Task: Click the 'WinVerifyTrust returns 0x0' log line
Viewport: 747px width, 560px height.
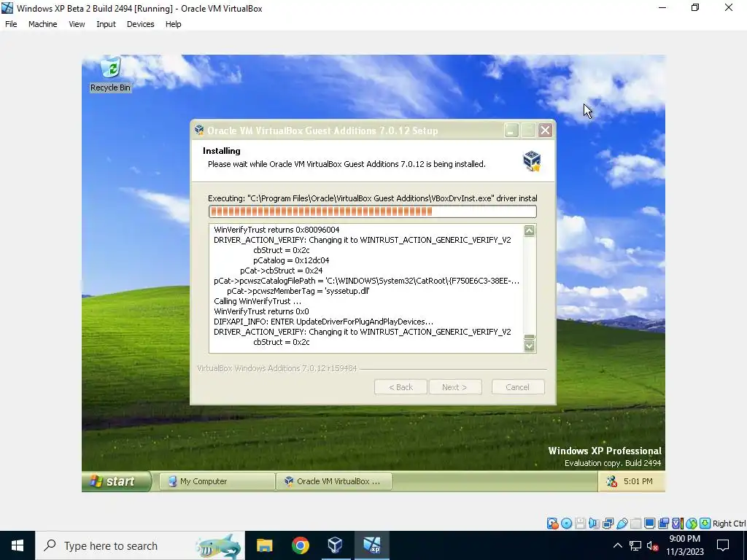Action: point(261,311)
